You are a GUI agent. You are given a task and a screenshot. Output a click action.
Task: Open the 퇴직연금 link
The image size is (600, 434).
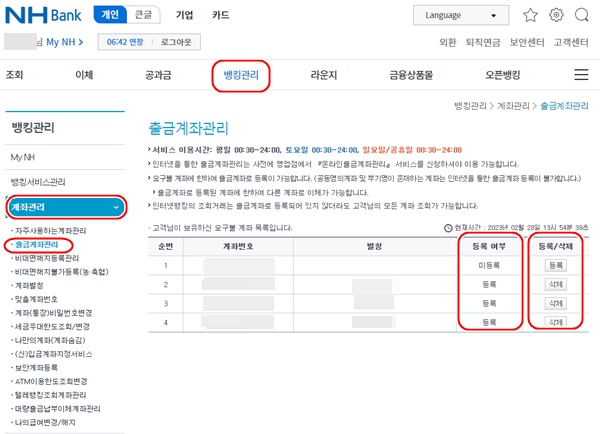(483, 42)
